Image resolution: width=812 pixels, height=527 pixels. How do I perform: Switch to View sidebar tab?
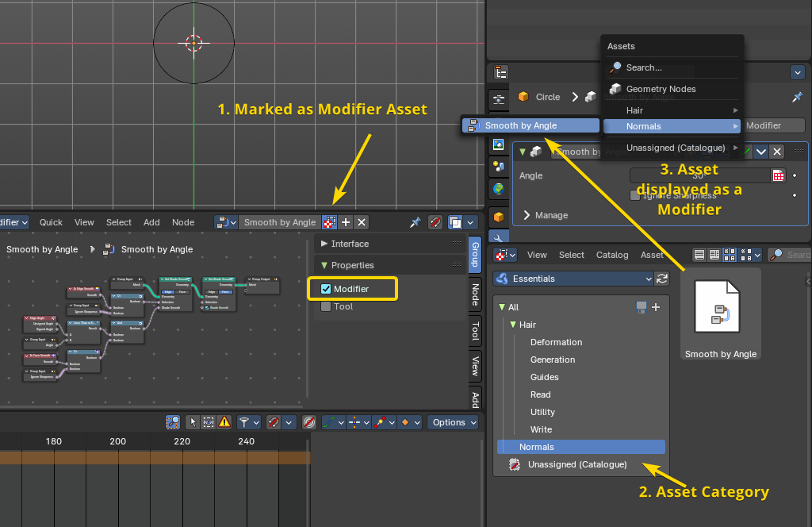[475, 366]
